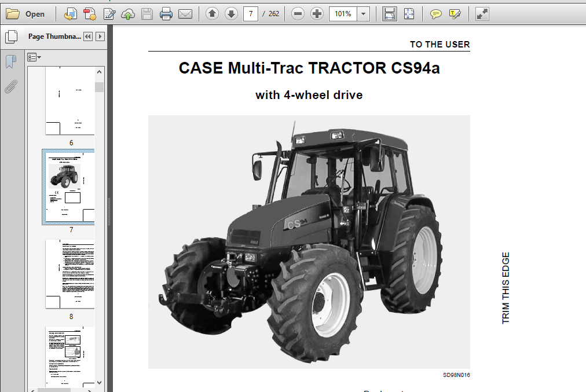Click the 'with 4-wheel drive' subtitle
The width and height of the screenshot is (586, 392).
(x=309, y=95)
